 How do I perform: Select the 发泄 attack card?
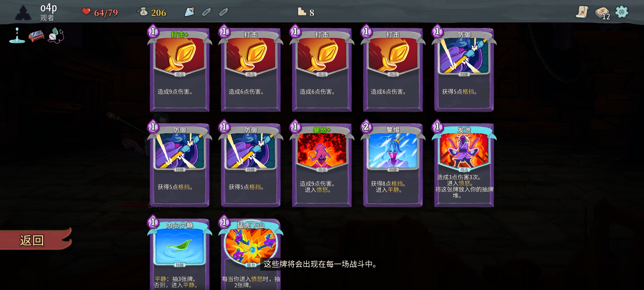click(x=464, y=164)
